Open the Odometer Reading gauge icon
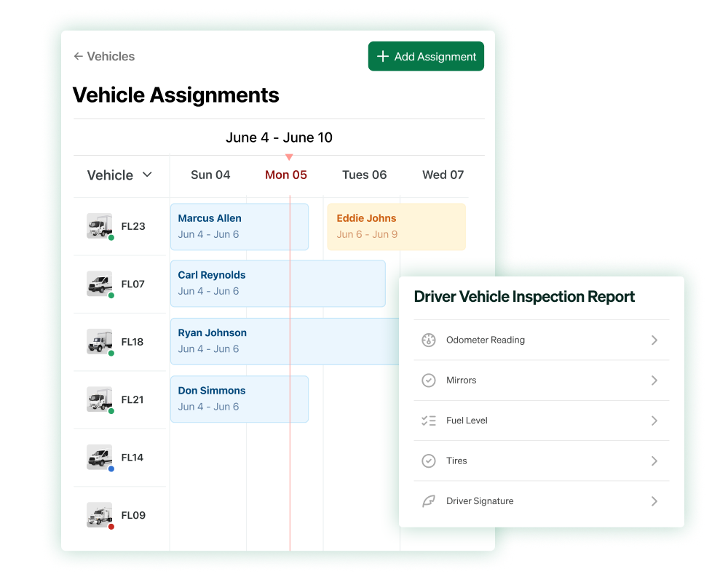Screen dimensions: 728x582 pyautogui.click(x=429, y=340)
